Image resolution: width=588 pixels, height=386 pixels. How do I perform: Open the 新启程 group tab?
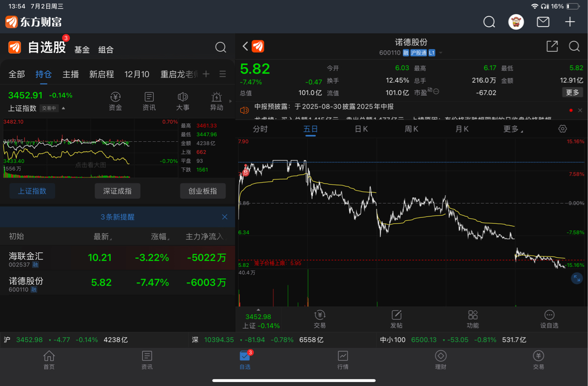[x=101, y=74]
